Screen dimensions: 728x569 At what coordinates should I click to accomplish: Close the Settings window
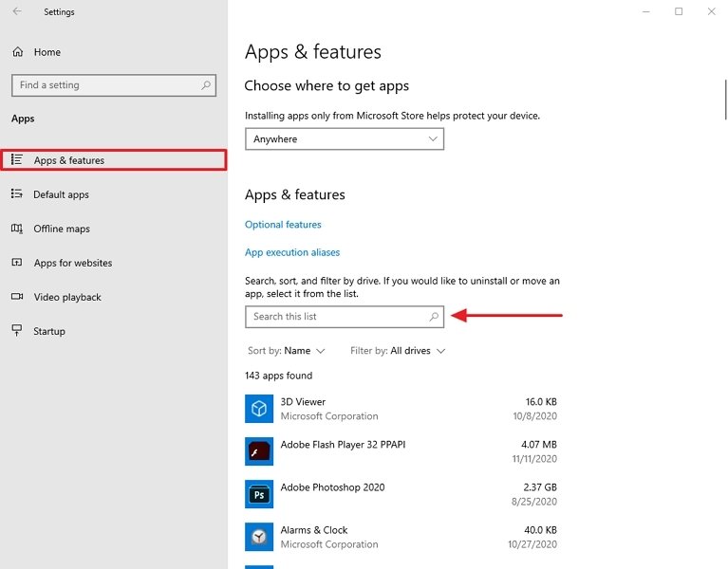click(x=711, y=11)
